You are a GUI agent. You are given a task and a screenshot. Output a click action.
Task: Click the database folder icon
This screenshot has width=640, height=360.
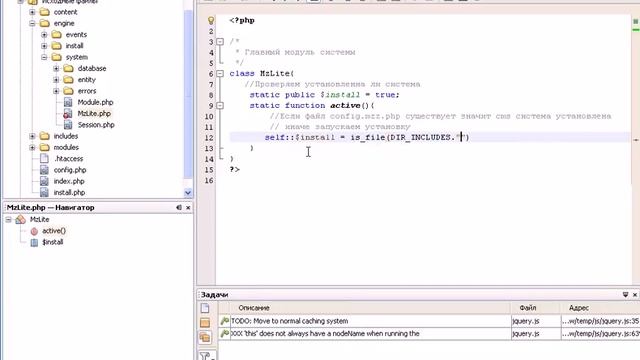68,69
